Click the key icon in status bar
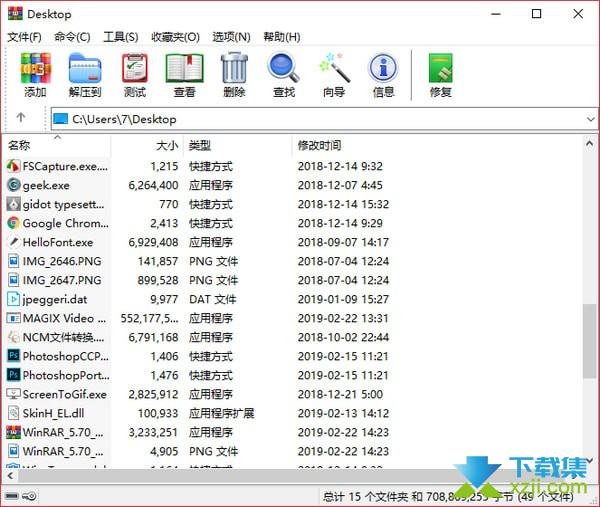 tap(29, 496)
